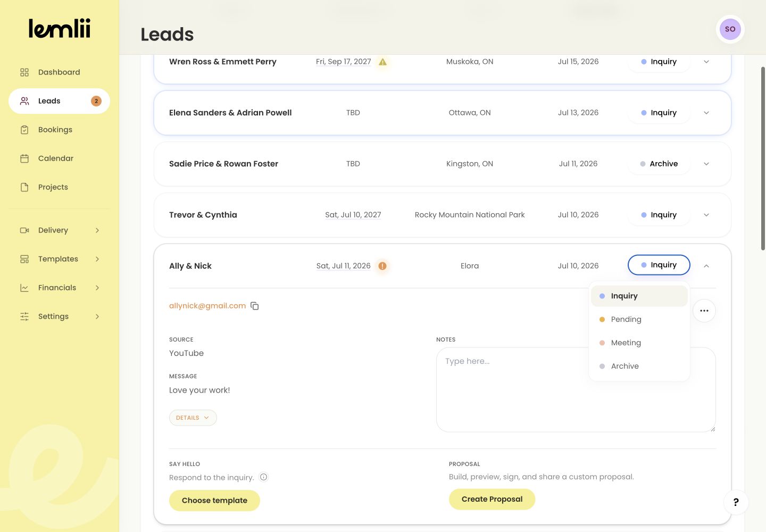The width and height of the screenshot is (766, 532).
Task: Copy the allynick@gmail.com email address
Action: coord(255,306)
